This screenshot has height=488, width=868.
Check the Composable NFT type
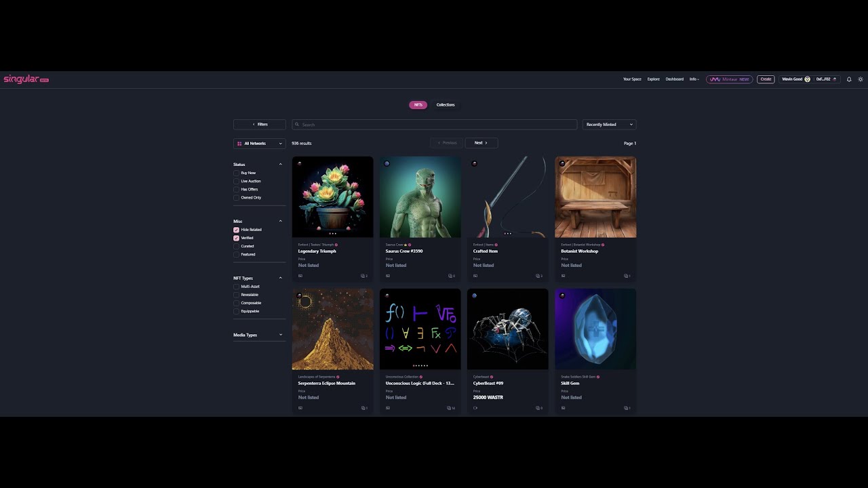(x=236, y=303)
